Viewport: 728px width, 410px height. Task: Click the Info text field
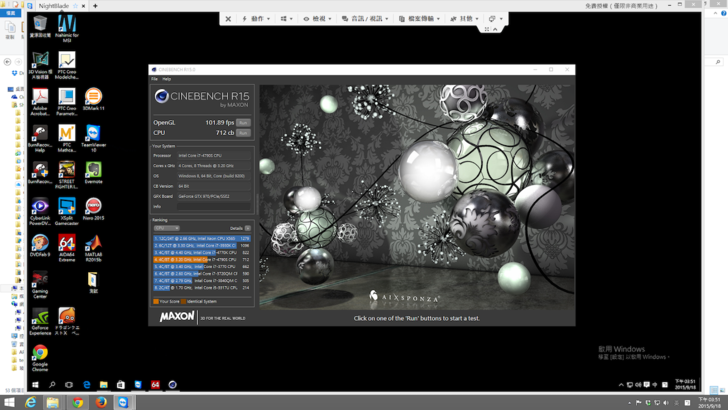[x=214, y=207]
